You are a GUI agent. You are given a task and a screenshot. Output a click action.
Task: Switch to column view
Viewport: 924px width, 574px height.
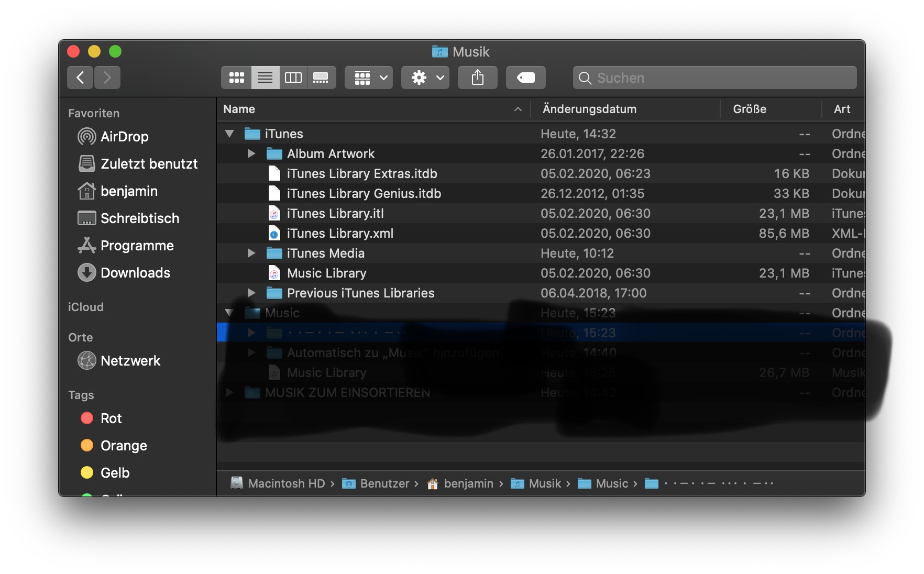tap(293, 78)
